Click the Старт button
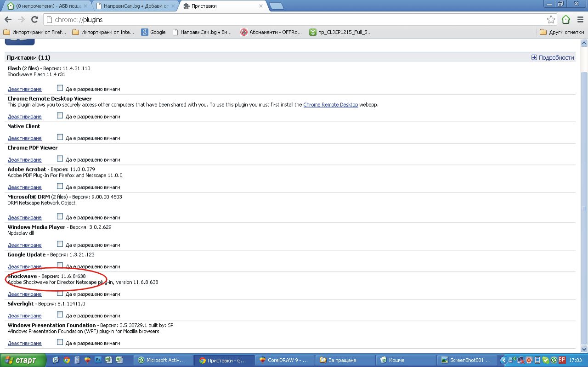Screen dimensions: 588x367 click(23, 361)
